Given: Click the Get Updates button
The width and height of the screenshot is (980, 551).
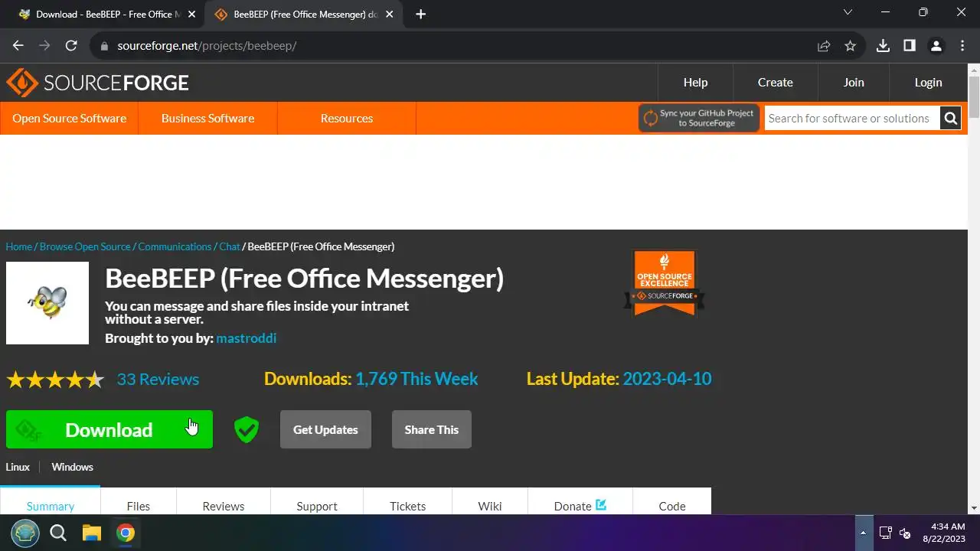Looking at the screenshot, I should coord(325,429).
